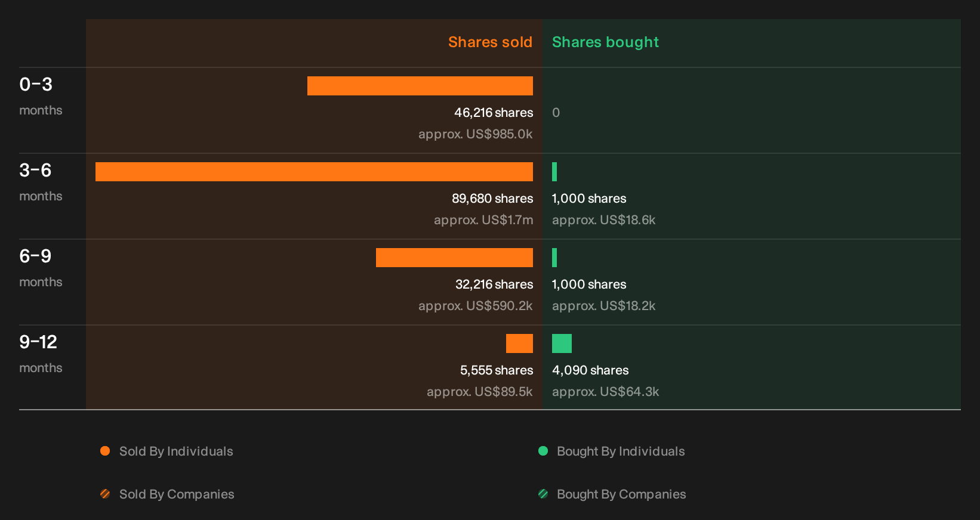Click the 4,090 shares value
The image size is (980, 520).
pyautogui.click(x=590, y=370)
